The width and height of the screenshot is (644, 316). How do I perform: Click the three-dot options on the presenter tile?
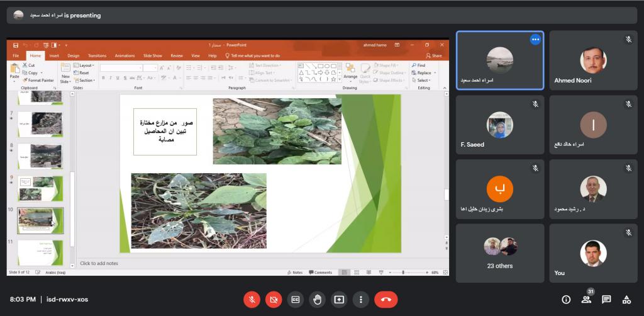[x=535, y=40]
